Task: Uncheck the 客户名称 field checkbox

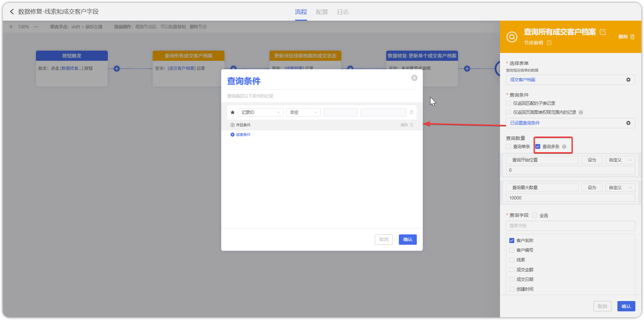Action: click(x=512, y=240)
